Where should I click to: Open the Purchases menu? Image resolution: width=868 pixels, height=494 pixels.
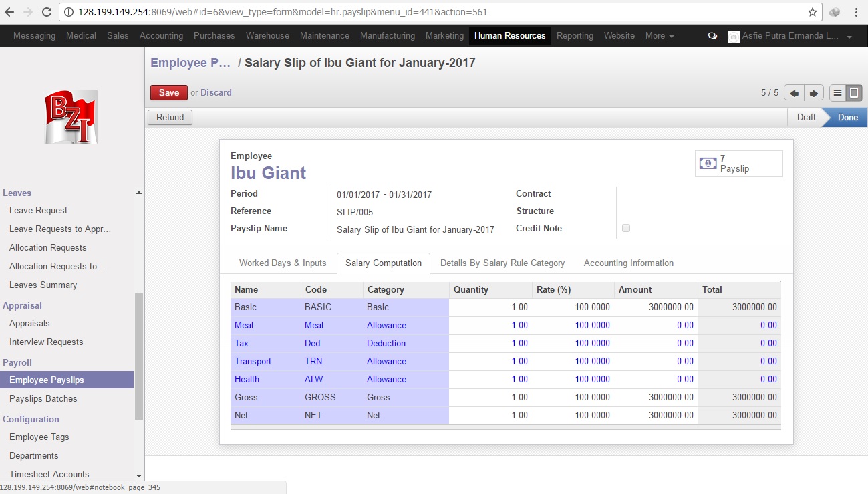click(x=214, y=36)
